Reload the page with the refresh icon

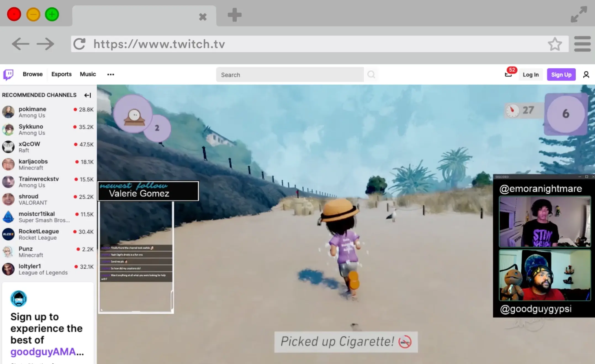(79, 44)
